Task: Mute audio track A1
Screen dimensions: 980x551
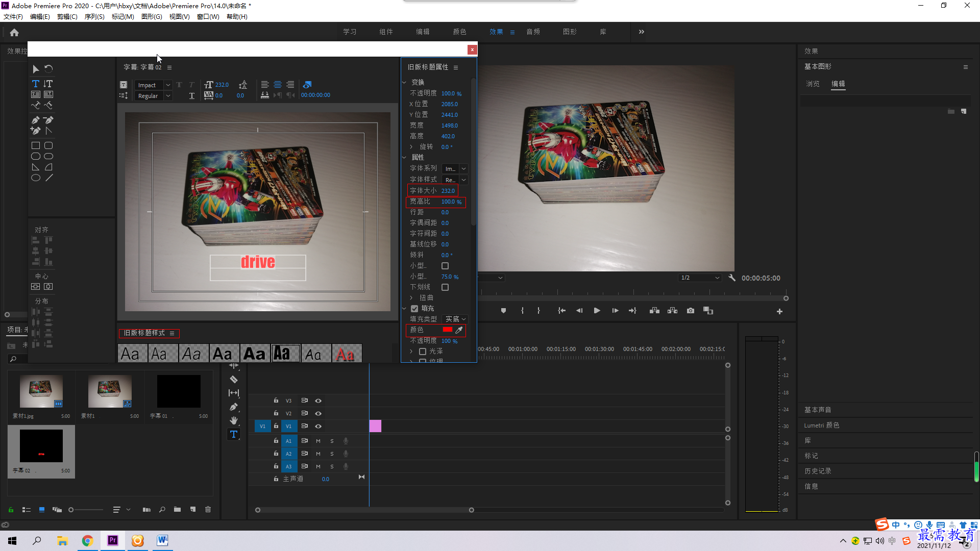Action: tap(318, 441)
